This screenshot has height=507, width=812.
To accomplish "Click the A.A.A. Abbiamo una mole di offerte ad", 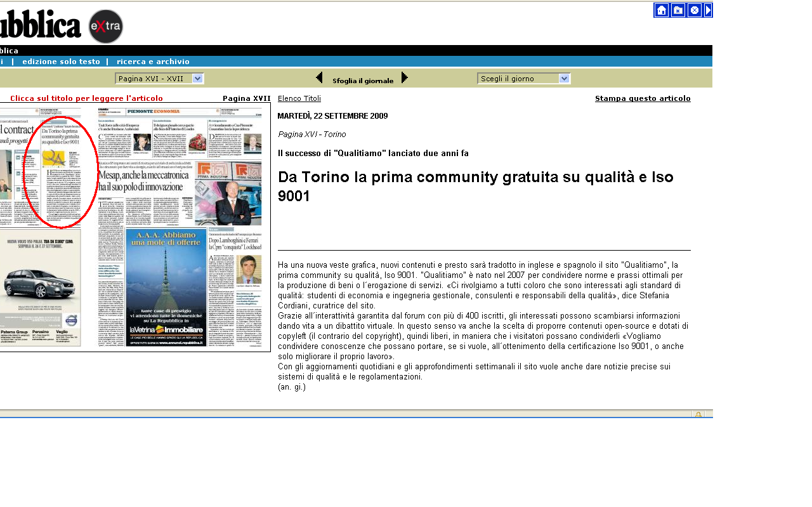I will [x=166, y=287].
